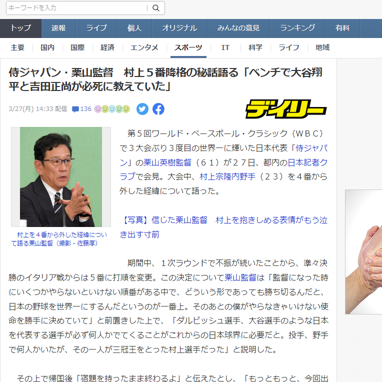The height and width of the screenshot is (382, 382).
Task: Select the エンタメ category menu item
Action: click(x=144, y=48)
